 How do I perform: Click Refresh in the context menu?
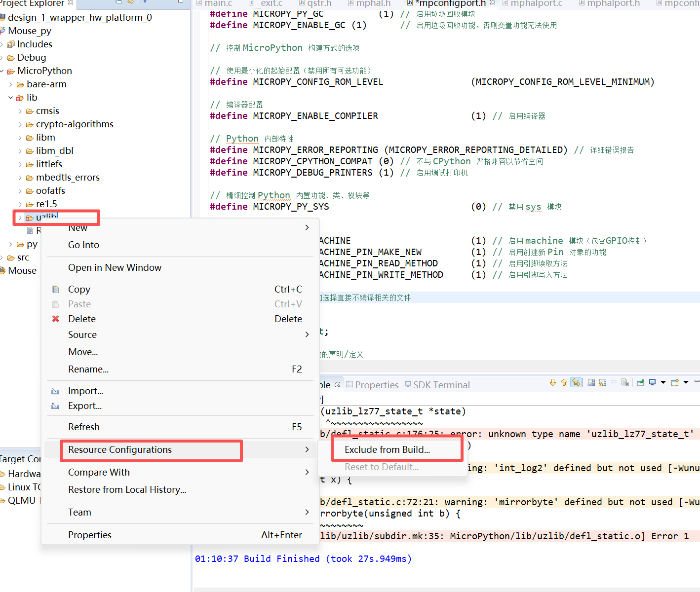pos(84,427)
